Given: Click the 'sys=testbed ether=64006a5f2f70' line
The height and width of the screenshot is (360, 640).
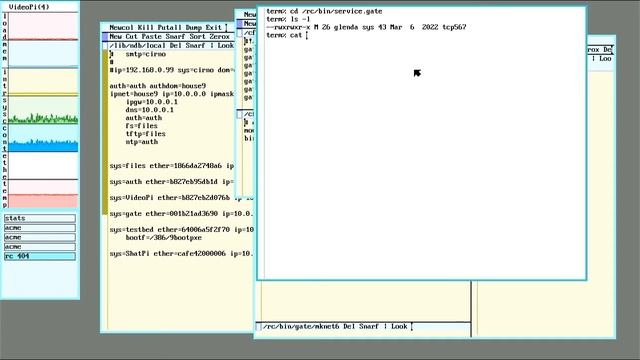Looking at the screenshot, I should pos(182,229).
